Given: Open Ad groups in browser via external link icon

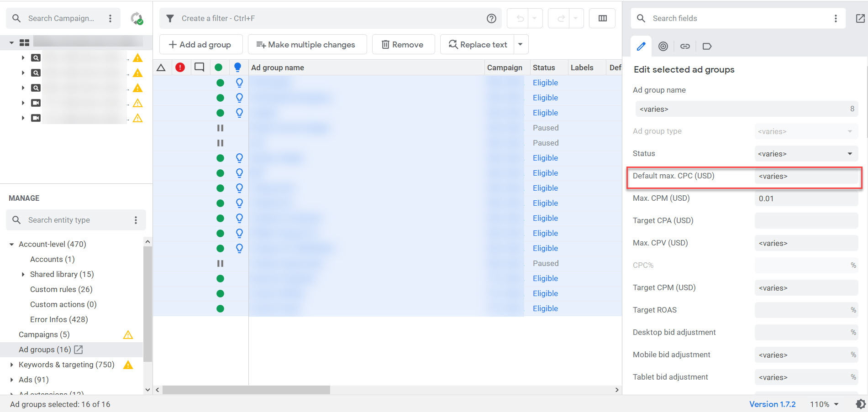Looking at the screenshot, I should pos(78,349).
